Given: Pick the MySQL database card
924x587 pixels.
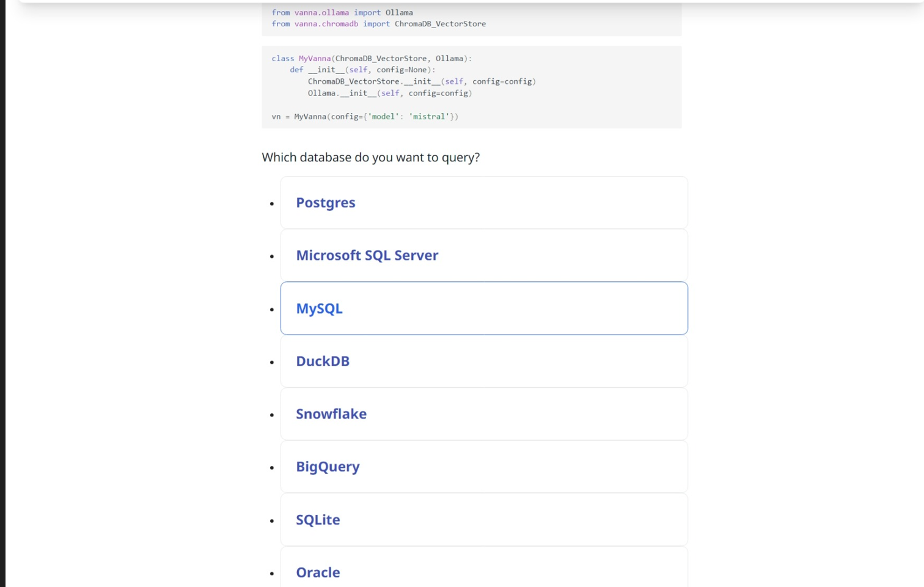Looking at the screenshot, I should pos(484,308).
